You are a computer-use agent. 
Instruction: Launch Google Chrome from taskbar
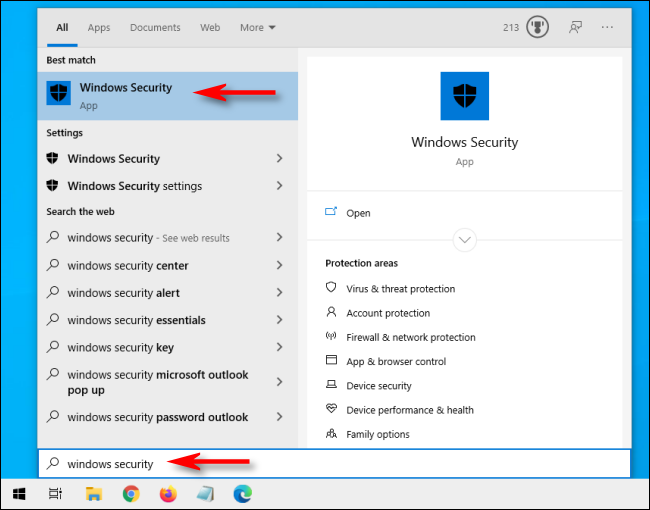pos(130,493)
